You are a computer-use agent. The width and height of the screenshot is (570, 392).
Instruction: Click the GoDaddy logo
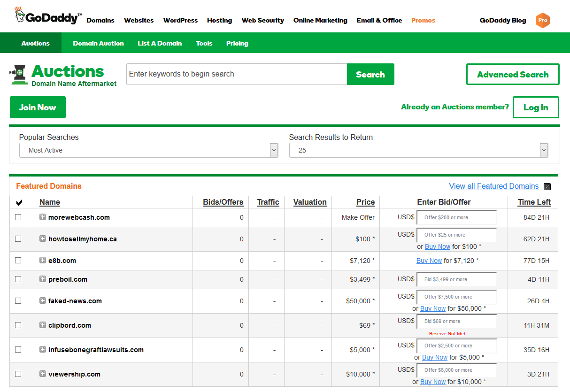(48, 16)
